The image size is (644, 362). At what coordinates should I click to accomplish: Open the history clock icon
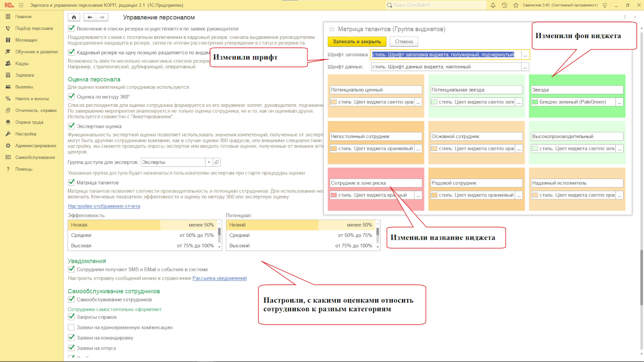pyautogui.click(x=504, y=5)
